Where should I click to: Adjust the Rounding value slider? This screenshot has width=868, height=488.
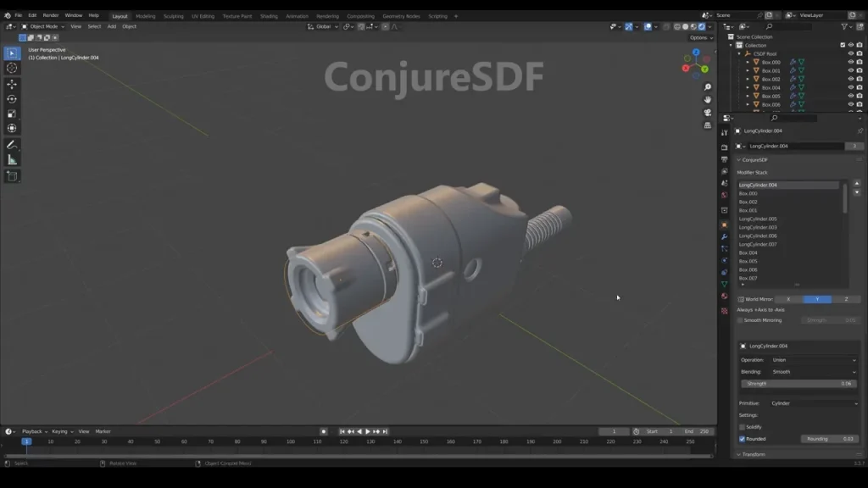point(830,439)
